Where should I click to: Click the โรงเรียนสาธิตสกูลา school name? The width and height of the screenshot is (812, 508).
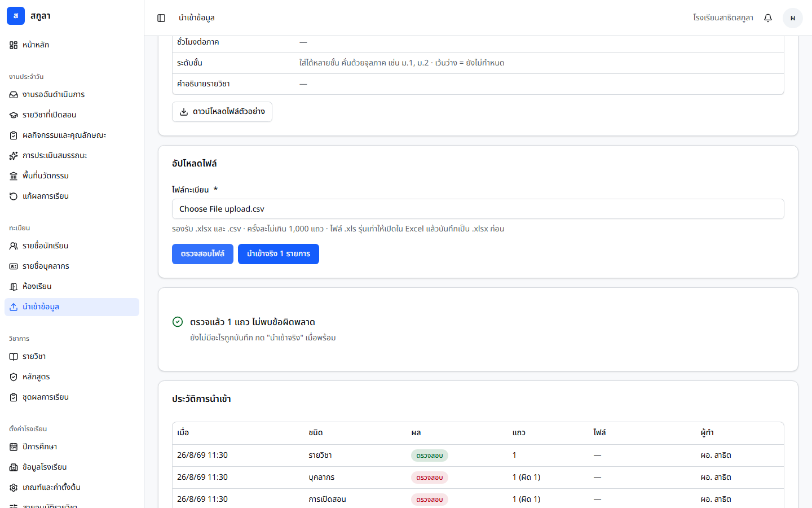pyautogui.click(x=723, y=18)
